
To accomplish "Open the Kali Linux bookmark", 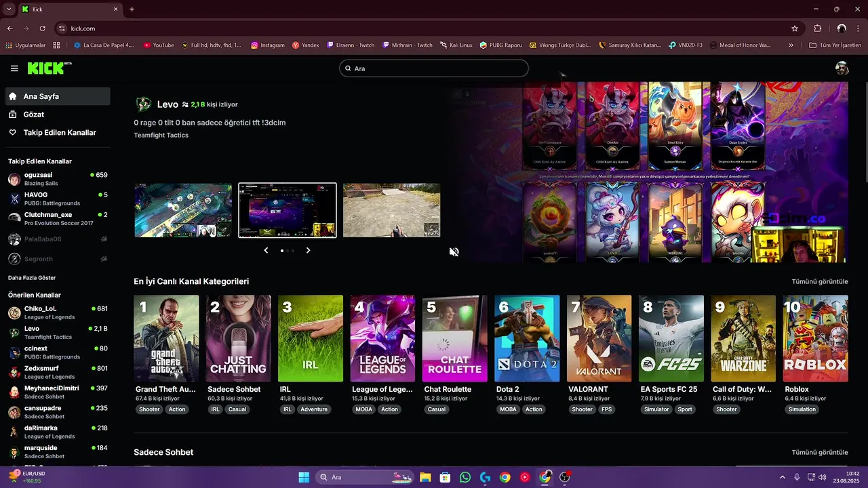I will click(456, 45).
